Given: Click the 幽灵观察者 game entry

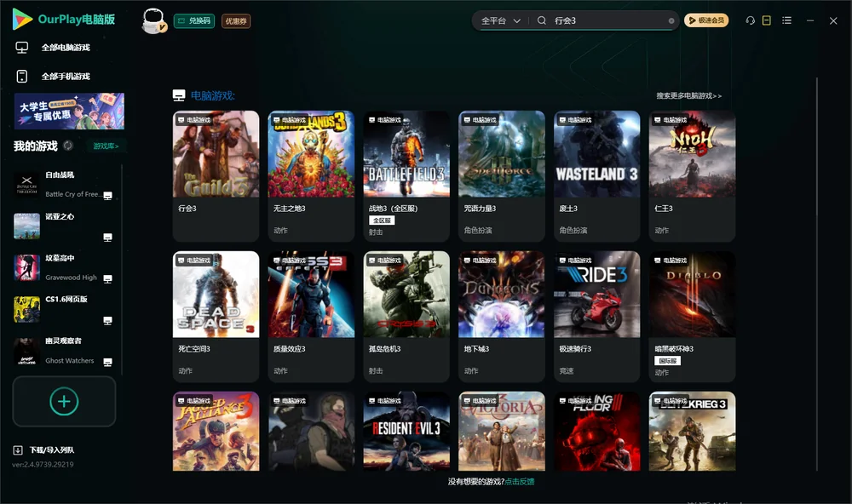Looking at the screenshot, I should click(x=64, y=352).
